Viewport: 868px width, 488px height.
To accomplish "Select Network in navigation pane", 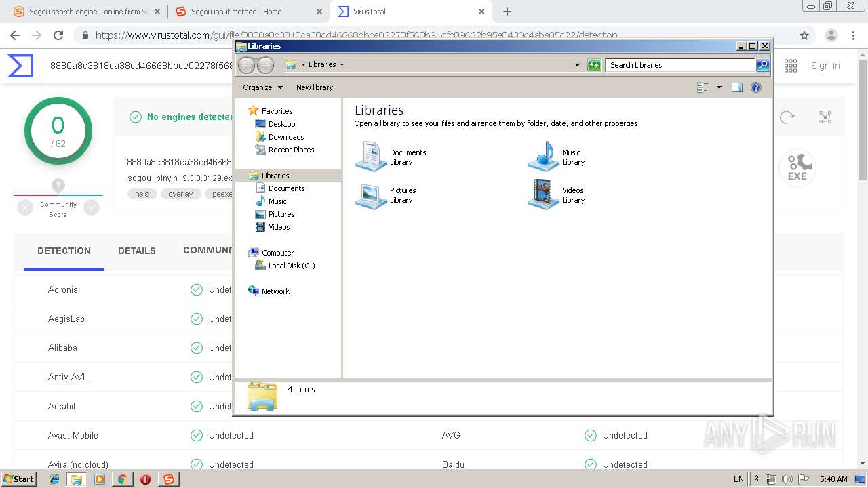I will point(275,291).
